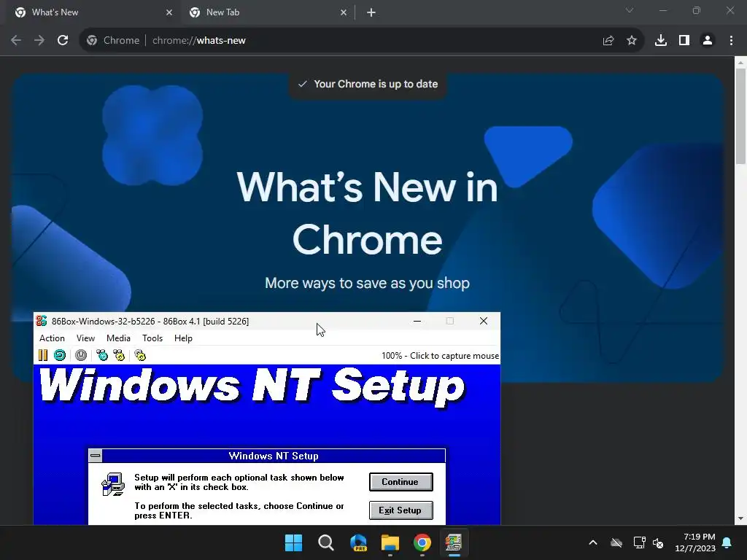Send Ctrl+Alt+Esc via 86Box toolbar
Screen dimensions: 747x560
(119, 355)
